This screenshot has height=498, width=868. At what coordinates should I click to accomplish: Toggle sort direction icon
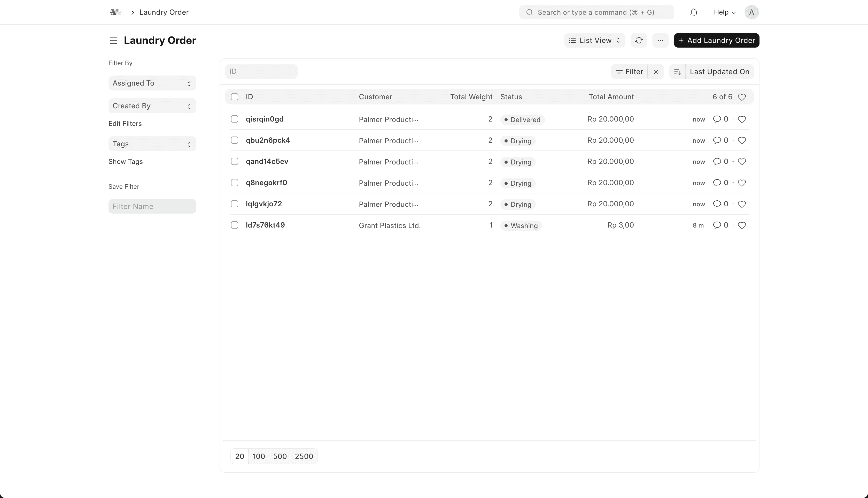[x=677, y=72]
